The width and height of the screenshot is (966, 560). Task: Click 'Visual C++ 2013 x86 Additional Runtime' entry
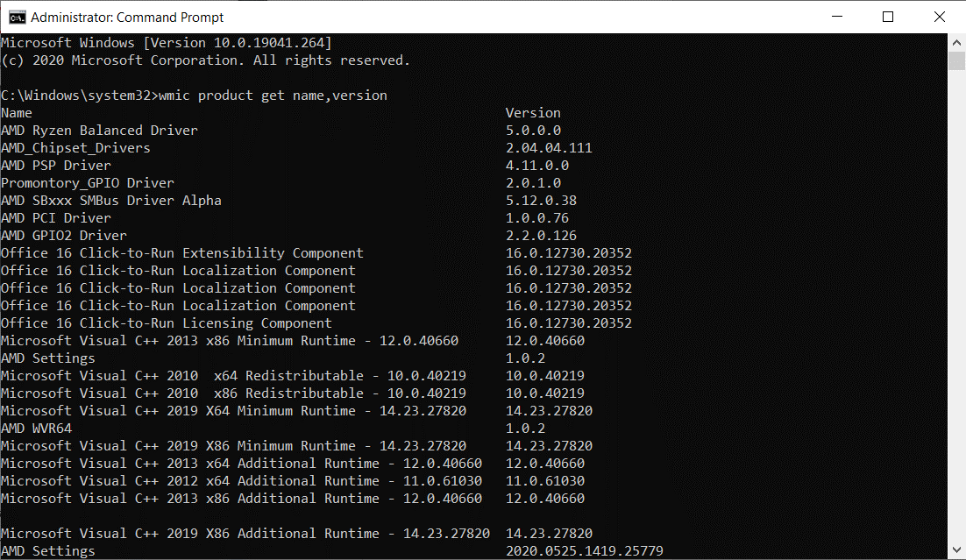242,499
